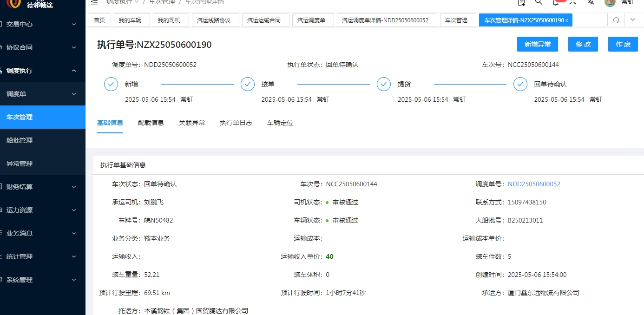This screenshot has width=644, height=315.
Task: Select the 基础信息 detail tab
Action: tap(110, 123)
